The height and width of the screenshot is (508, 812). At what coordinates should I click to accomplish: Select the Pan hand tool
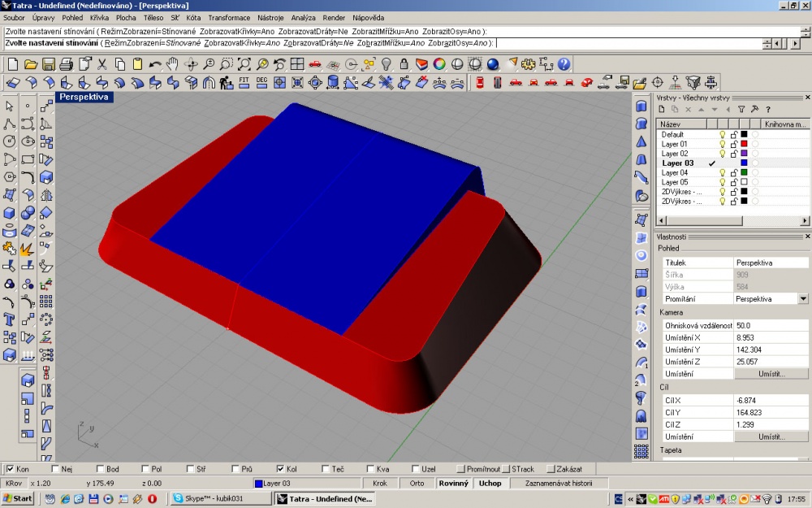172,64
